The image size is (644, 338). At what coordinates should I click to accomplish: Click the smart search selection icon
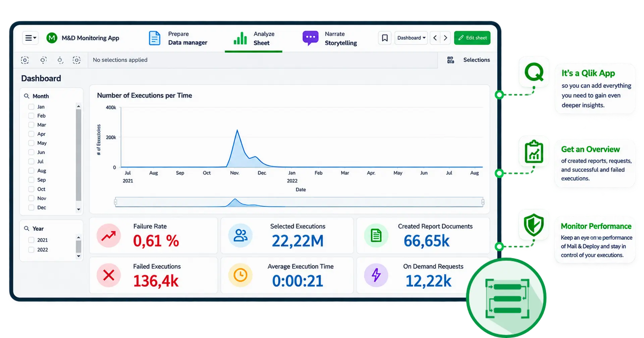(x=25, y=60)
